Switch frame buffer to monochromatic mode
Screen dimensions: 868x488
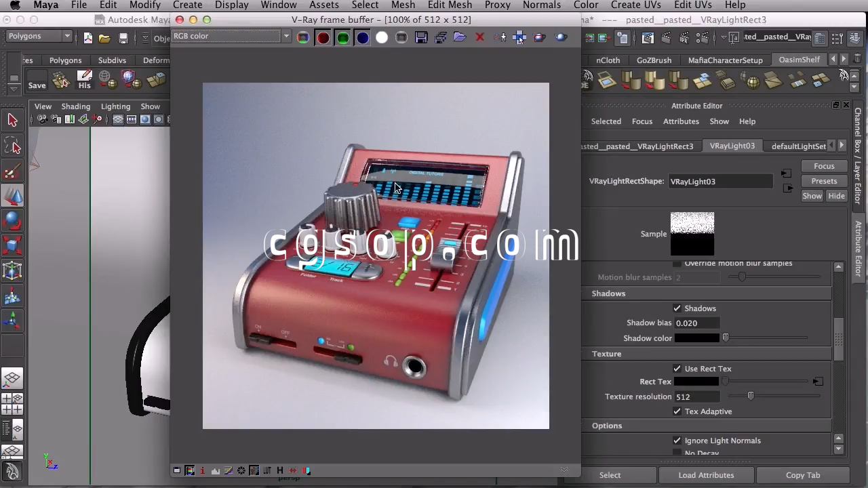click(401, 37)
